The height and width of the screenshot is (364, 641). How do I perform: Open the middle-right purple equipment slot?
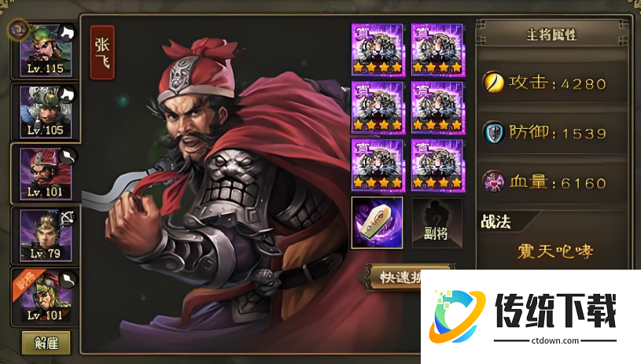(x=437, y=108)
